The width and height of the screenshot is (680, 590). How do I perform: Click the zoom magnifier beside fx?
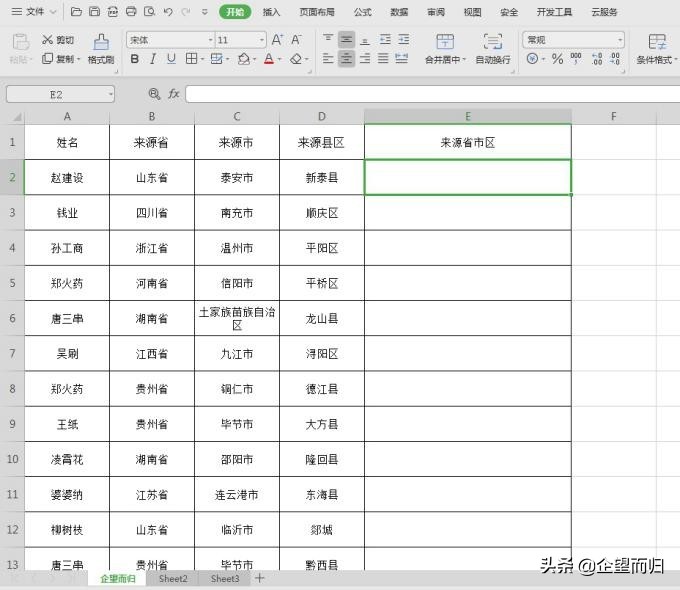coord(154,94)
